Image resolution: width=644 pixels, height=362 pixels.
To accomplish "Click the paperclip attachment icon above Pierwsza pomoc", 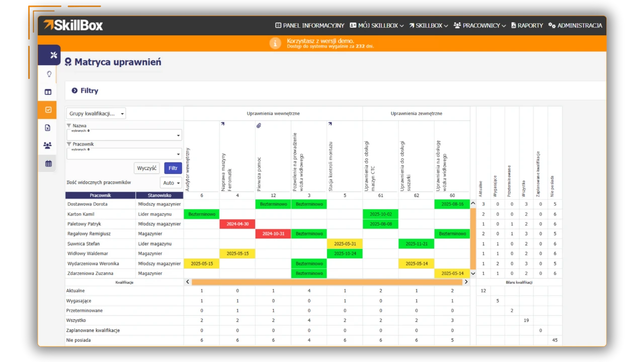I will point(259,125).
